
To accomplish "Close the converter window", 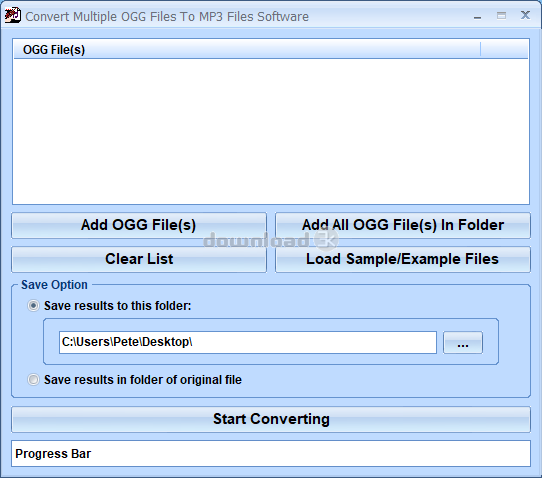I will coord(525,15).
